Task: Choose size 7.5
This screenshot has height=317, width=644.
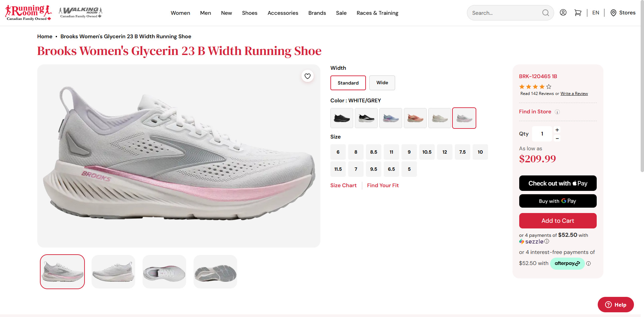Action: [x=463, y=152]
